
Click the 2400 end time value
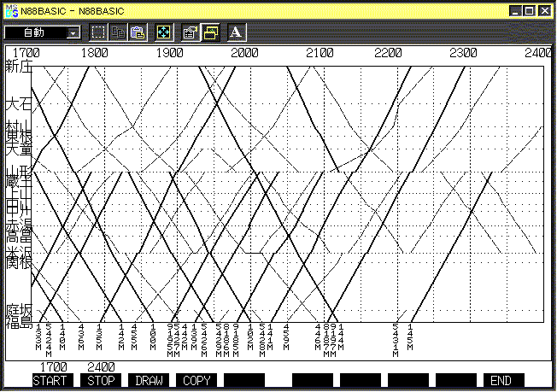click(x=101, y=367)
